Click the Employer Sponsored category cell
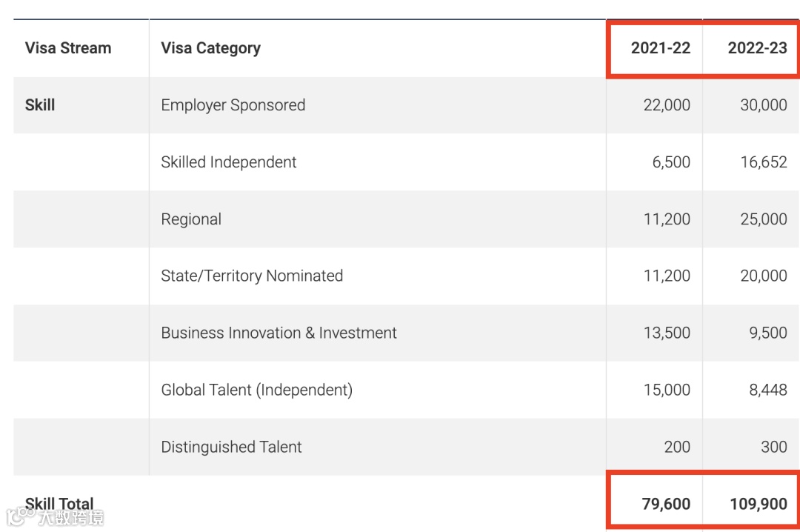The height and width of the screenshot is (532, 800). tap(233, 105)
